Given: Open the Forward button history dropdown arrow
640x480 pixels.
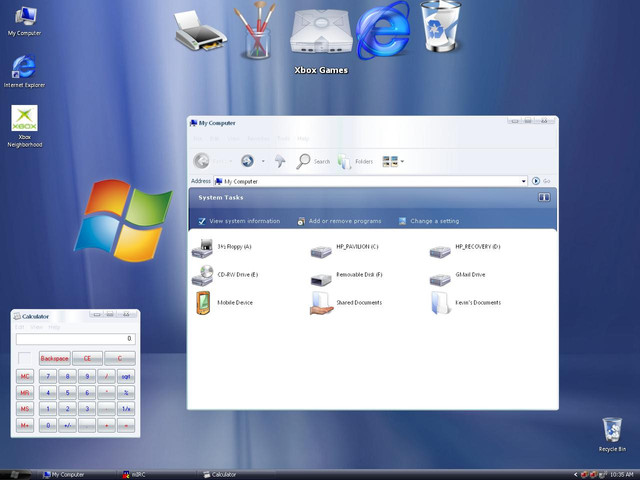Looking at the screenshot, I should pos(263,161).
